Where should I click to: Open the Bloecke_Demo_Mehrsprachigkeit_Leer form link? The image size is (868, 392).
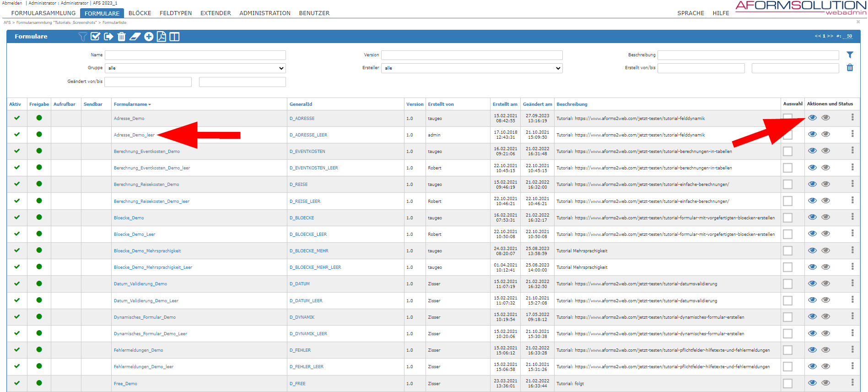(153, 267)
